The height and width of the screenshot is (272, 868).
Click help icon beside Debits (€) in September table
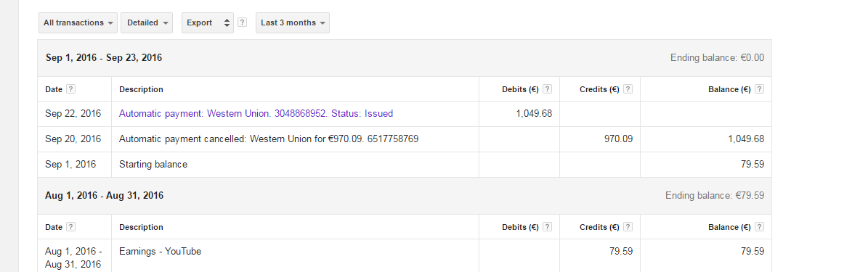[547, 89]
